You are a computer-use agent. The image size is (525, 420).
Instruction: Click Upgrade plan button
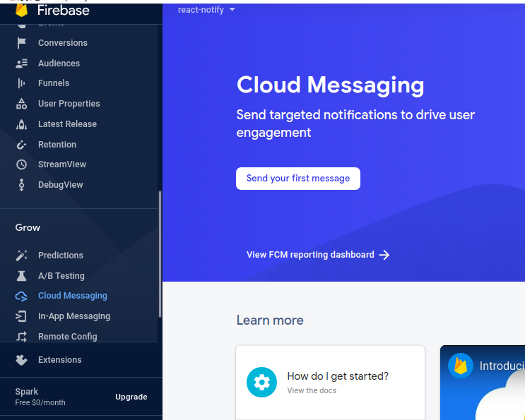pos(131,397)
